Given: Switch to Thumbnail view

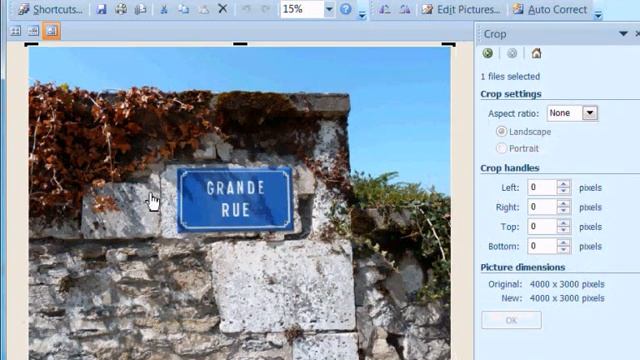Looking at the screenshot, I should pyautogui.click(x=16, y=31).
